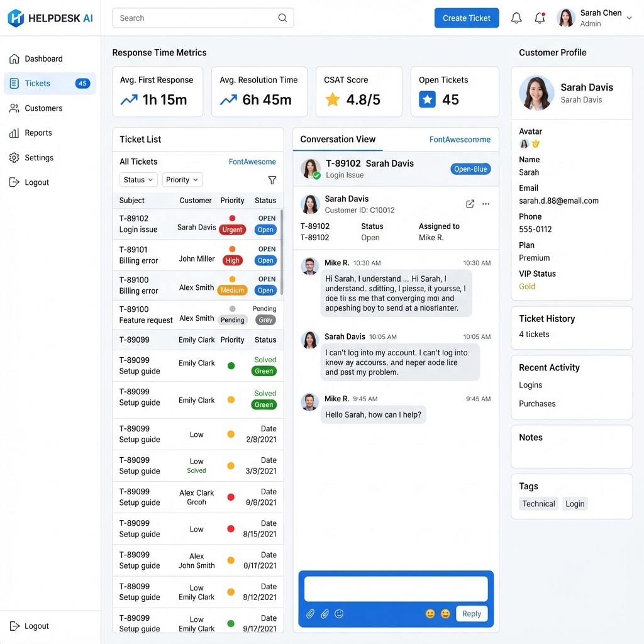644x644 pixels.
Task: Click the Create Ticket button
Action: click(467, 18)
